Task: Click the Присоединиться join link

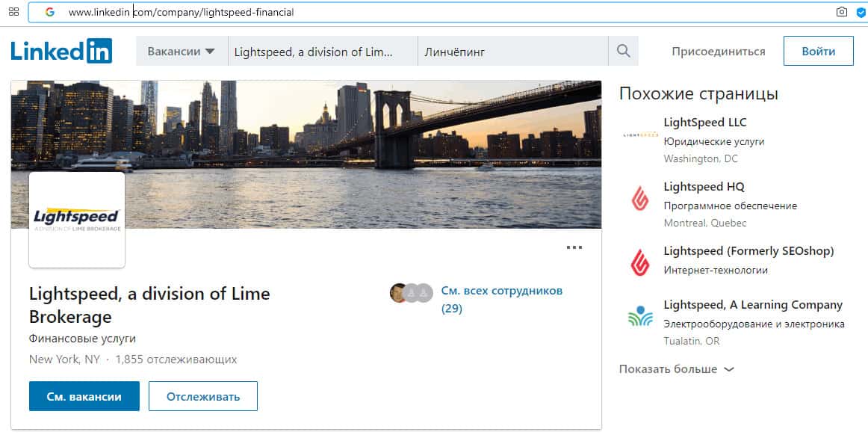Action: (x=718, y=52)
